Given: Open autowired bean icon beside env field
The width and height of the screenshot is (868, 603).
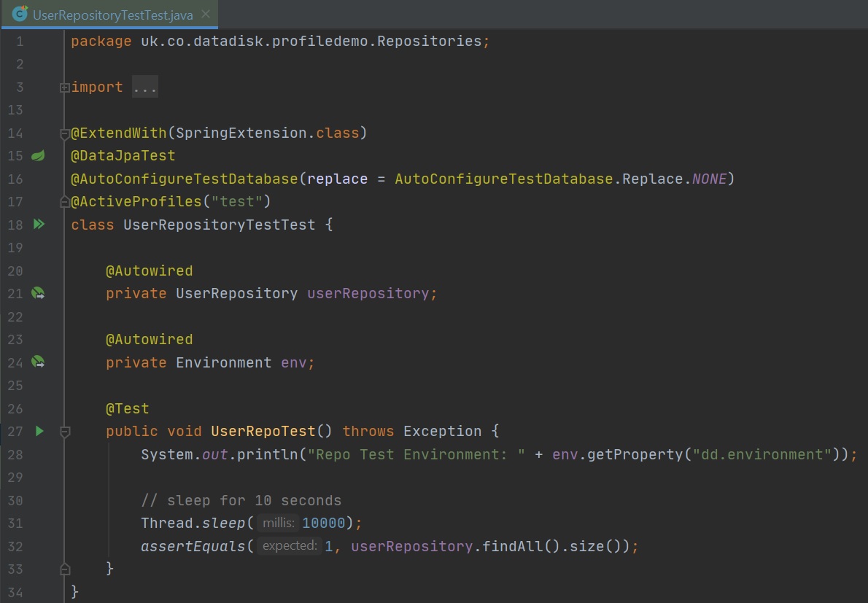Looking at the screenshot, I should [38, 362].
